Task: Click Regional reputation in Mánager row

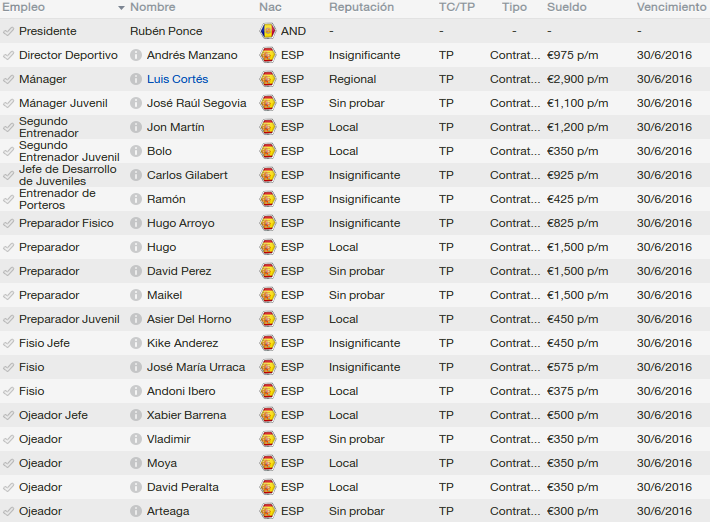Action: click(352, 79)
